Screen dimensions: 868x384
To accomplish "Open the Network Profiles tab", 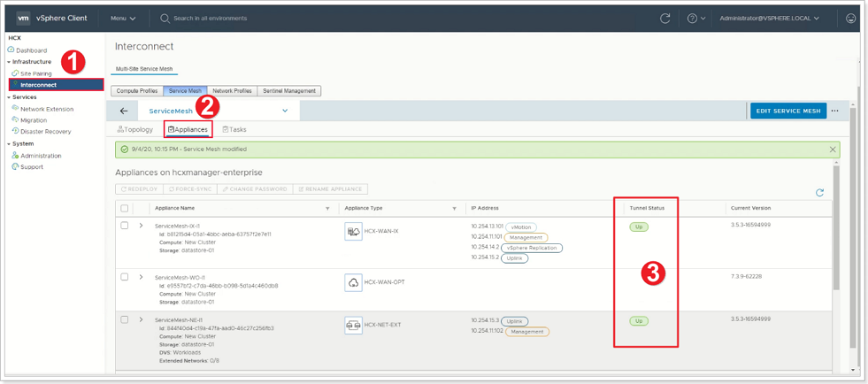I will point(232,91).
